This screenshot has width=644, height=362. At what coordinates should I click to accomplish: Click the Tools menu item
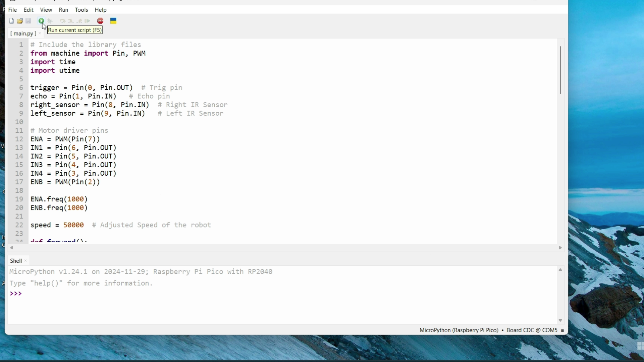point(82,10)
